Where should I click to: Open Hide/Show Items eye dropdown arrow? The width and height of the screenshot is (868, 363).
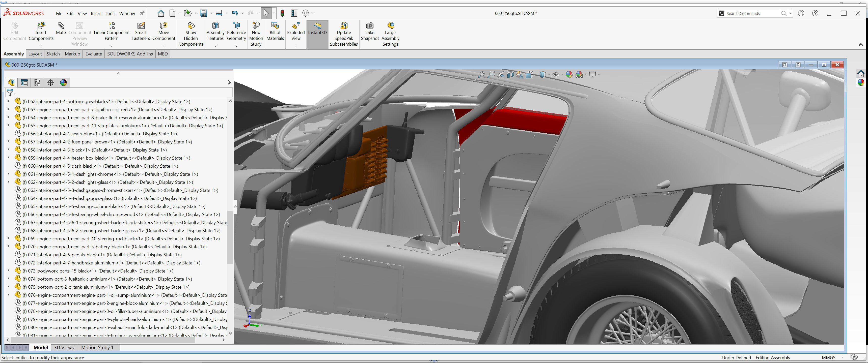pos(562,75)
